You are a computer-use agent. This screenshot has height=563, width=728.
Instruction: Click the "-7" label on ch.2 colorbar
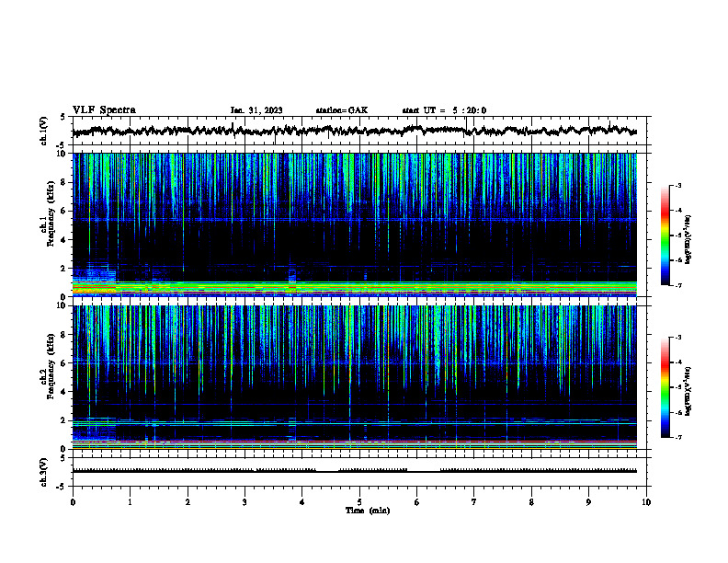pyautogui.click(x=677, y=437)
